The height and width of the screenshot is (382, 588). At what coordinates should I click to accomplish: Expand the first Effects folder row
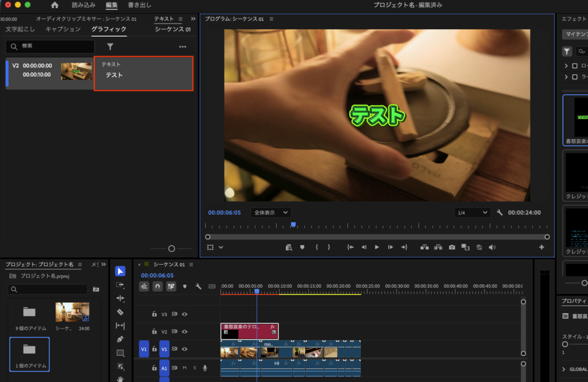coord(566,65)
